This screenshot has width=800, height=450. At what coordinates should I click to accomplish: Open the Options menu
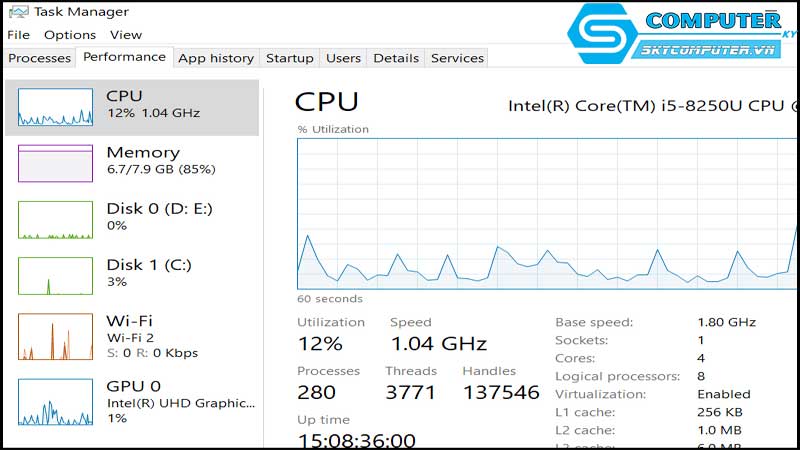click(70, 35)
